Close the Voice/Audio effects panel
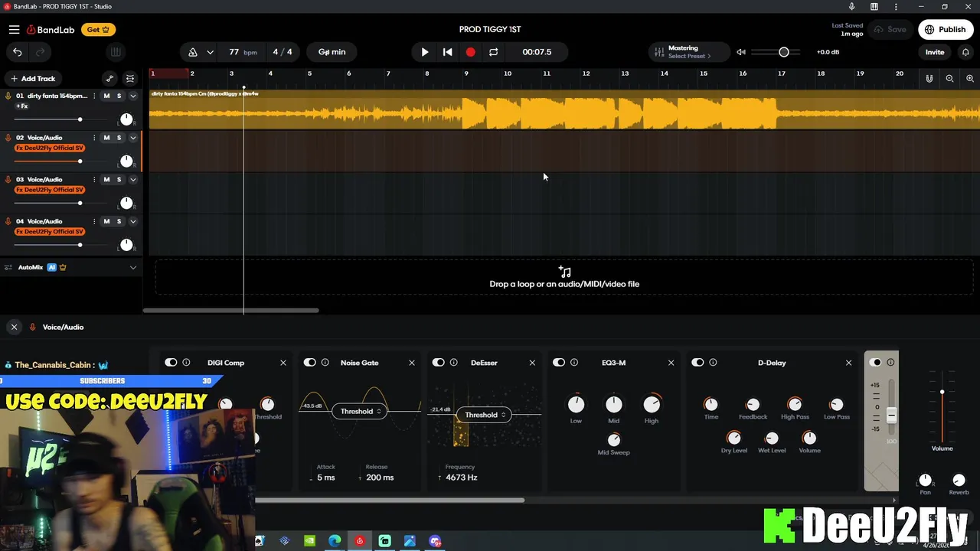Viewport: 980px width, 551px height. 14,327
